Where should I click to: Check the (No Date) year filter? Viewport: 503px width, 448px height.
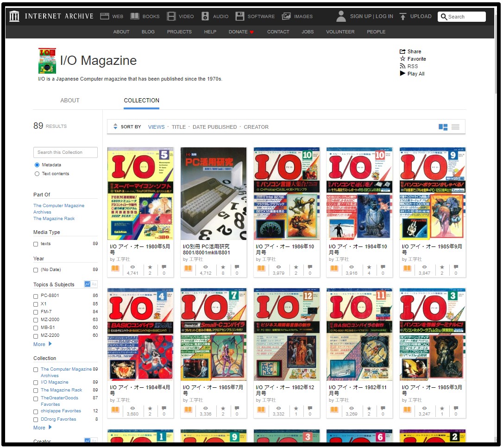[x=36, y=270]
